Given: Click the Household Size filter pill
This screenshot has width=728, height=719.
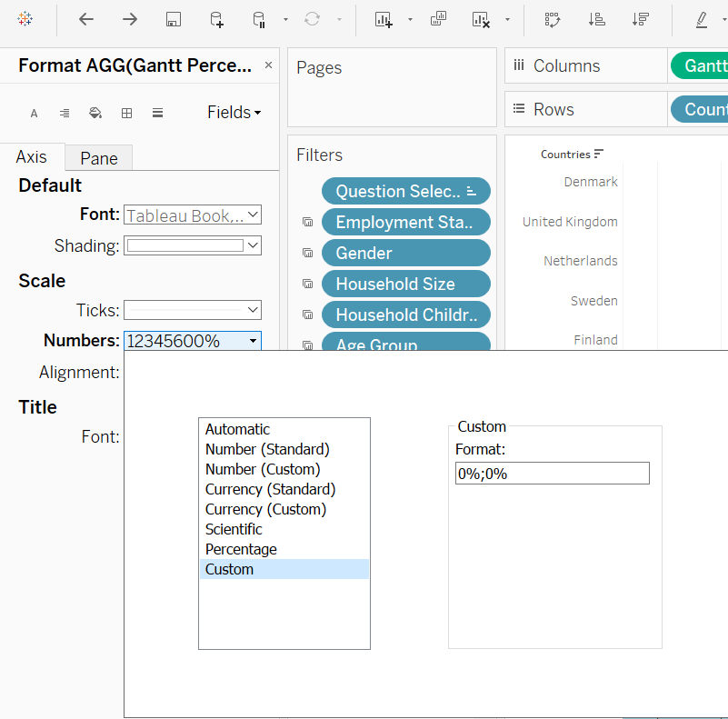Looking at the screenshot, I should 405,284.
